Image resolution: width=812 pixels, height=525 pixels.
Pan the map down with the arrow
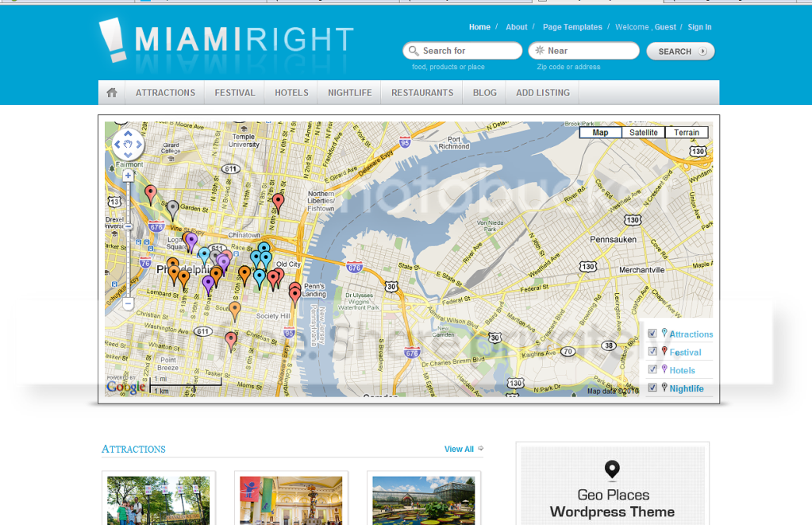[128, 155]
